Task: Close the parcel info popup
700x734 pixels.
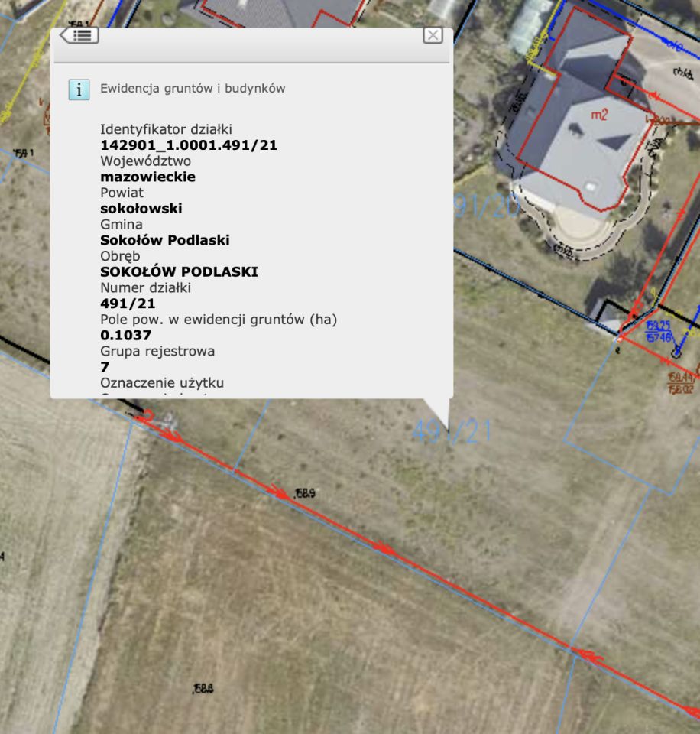Action: tap(433, 35)
